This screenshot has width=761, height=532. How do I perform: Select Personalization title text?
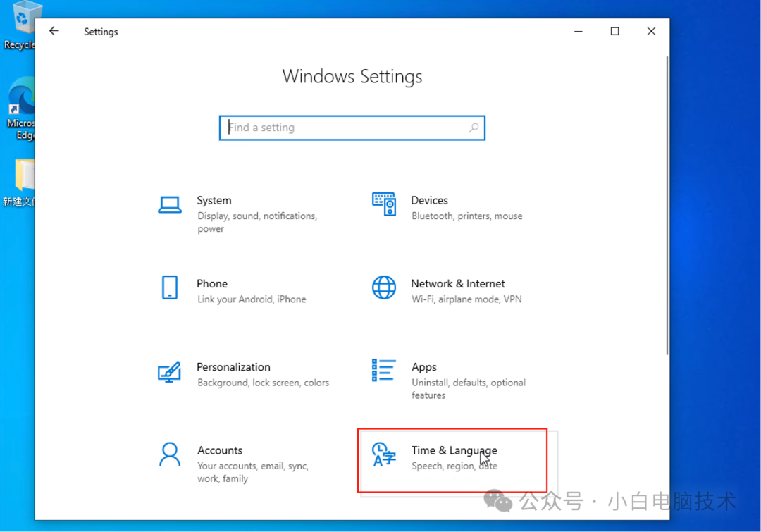click(233, 367)
